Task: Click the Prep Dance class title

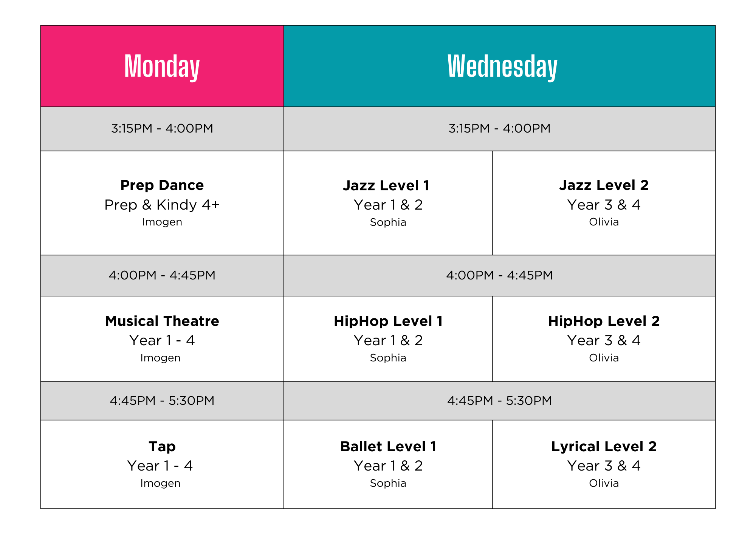Action: tap(162, 185)
